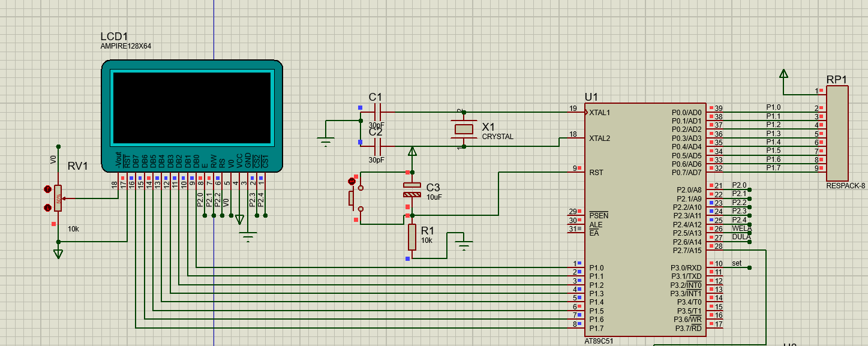This screenshot has height=346, width=868.
Task: Select the ground symbol left of C1 and C2
Action: (326, 143)
